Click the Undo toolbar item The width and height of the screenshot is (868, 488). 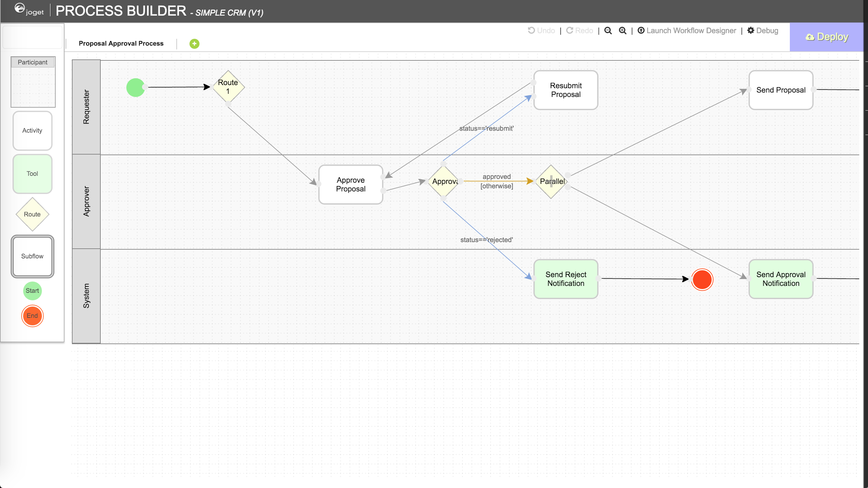(x=541, y=31)
